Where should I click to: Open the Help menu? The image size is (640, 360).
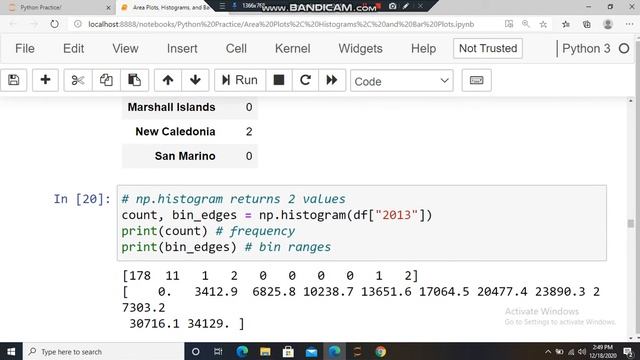pos(423,49)
